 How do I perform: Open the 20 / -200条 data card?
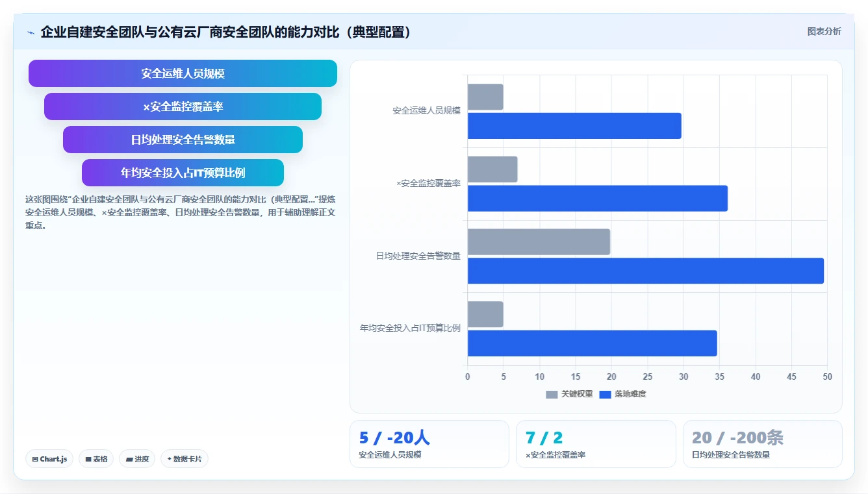[763, 444]
